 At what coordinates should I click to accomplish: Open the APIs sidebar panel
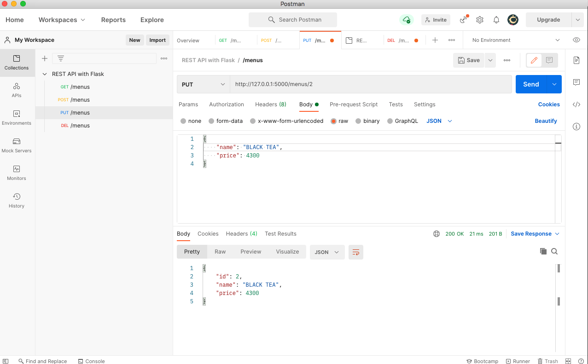click(x=17, y=90)
